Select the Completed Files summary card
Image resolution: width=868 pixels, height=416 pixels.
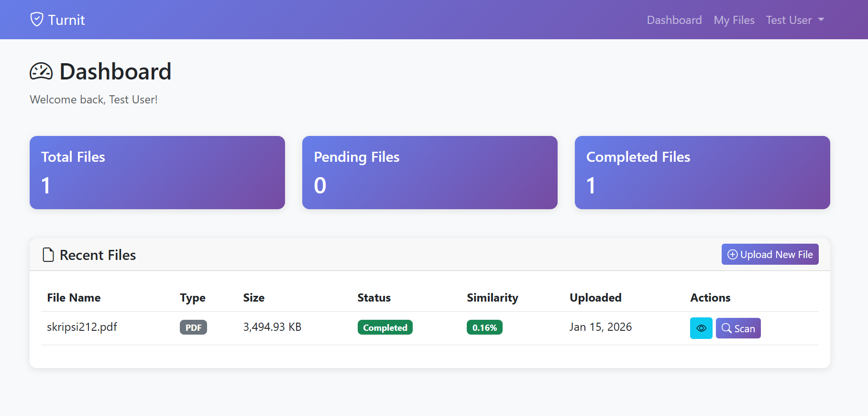click(702, 172)
